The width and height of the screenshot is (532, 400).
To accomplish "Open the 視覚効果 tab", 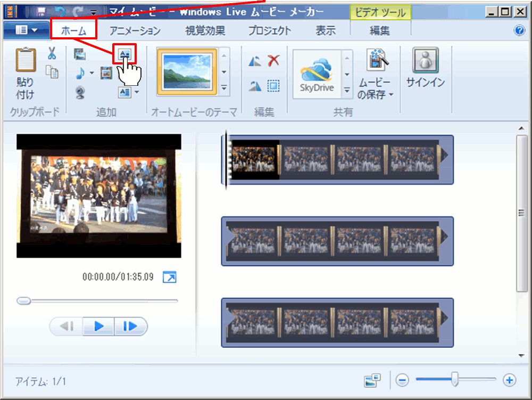I will coord(205,30).
